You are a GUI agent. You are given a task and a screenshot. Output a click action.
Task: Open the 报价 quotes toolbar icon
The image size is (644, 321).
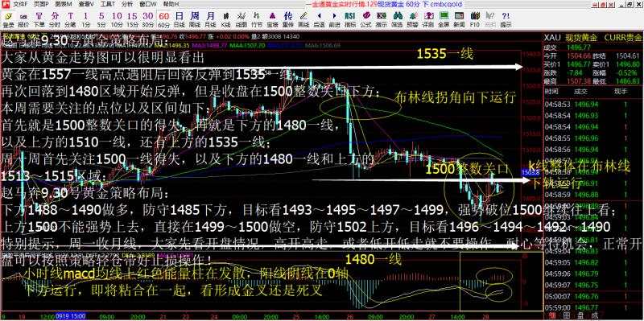pyautogui.click(x=23, y=19)
